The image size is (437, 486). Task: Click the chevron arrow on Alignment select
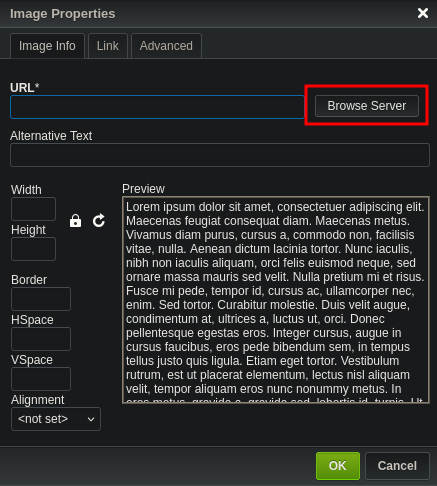tap(91, 419)
